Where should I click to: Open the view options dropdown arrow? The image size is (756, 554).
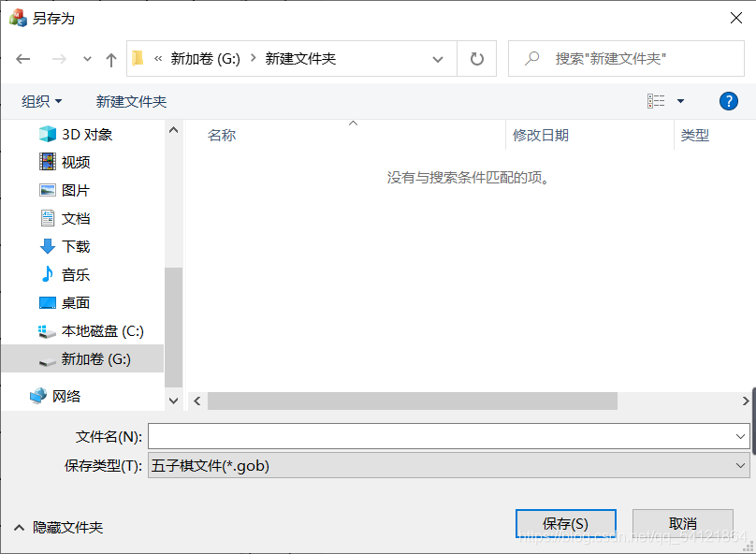point(680,101)
